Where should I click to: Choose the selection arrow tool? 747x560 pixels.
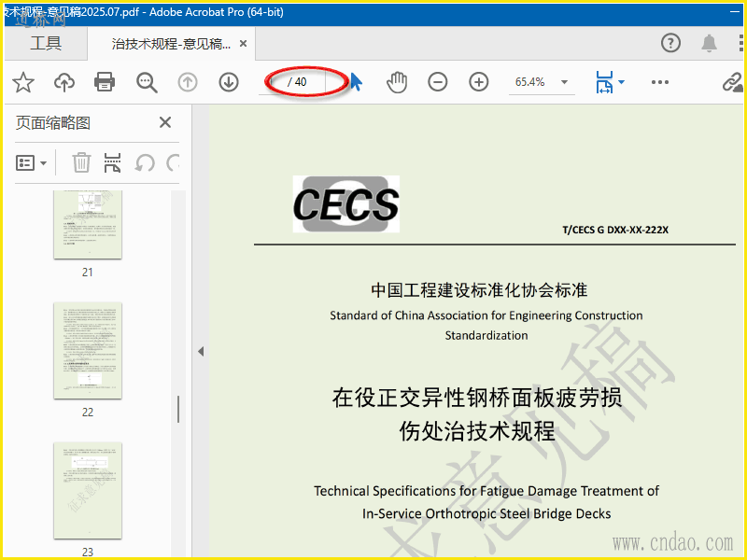pyautogui.click(x=356, y=82)
